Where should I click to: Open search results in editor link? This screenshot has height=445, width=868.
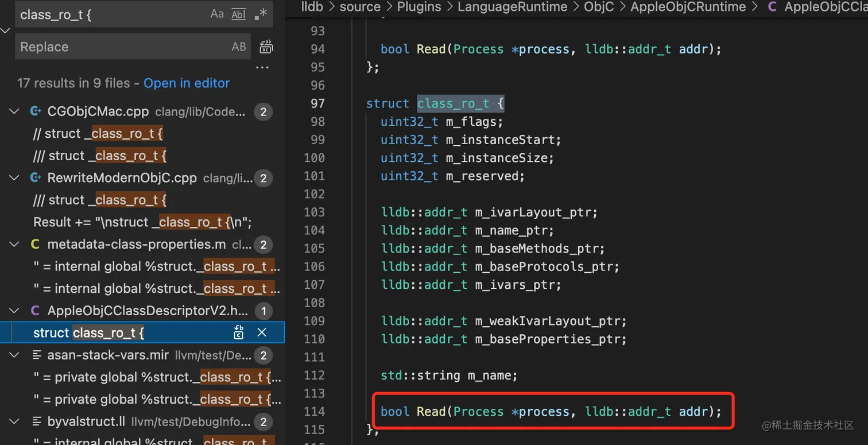click(187, 83)
